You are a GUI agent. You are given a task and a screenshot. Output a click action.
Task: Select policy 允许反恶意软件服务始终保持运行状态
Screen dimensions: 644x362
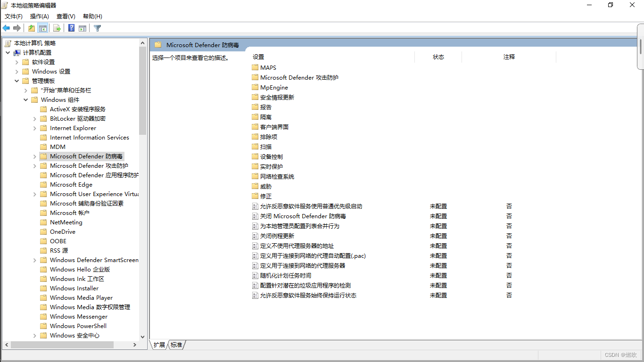click(308, 295)
